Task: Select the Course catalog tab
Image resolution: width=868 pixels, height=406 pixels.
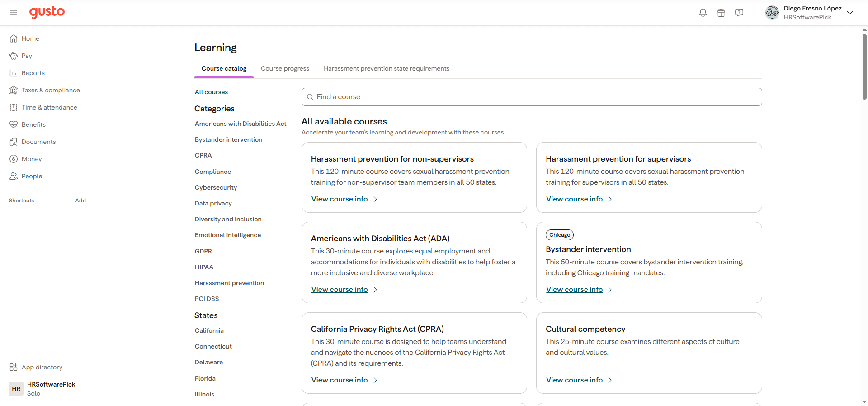Action: pos(224,69)
